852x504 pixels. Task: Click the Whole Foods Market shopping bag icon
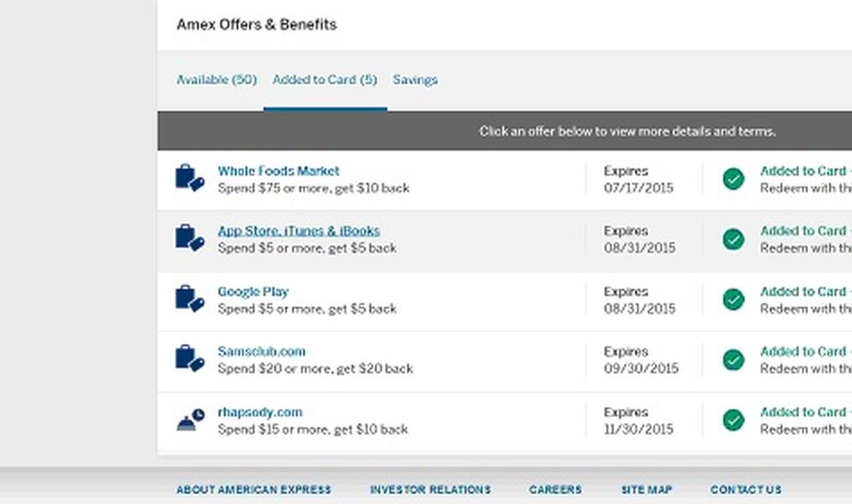point(189,178)
